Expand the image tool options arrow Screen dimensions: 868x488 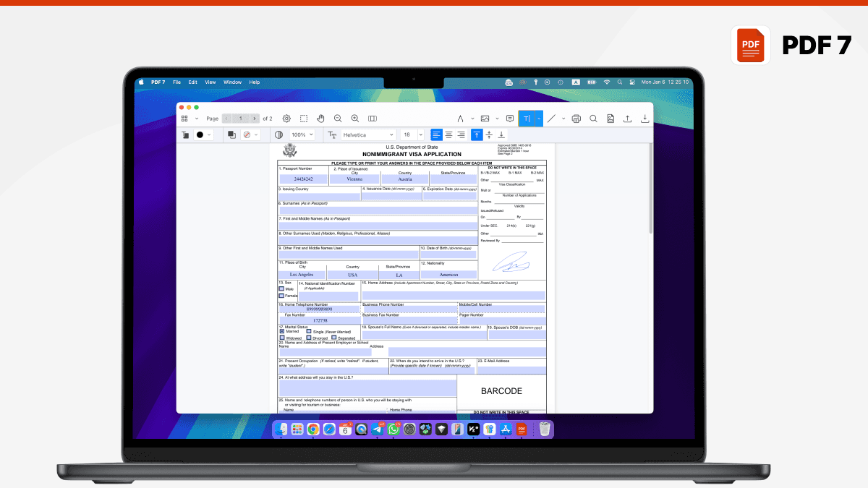[498, 119]
